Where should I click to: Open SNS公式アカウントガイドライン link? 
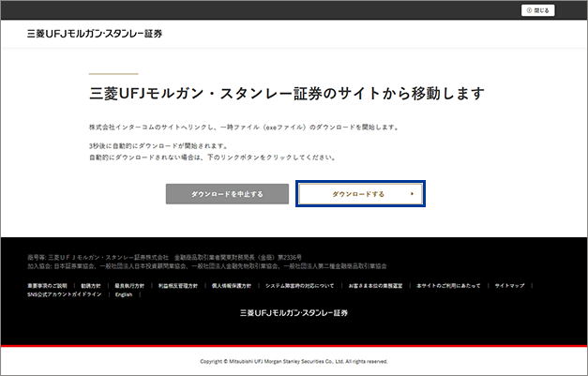(64, 294)
